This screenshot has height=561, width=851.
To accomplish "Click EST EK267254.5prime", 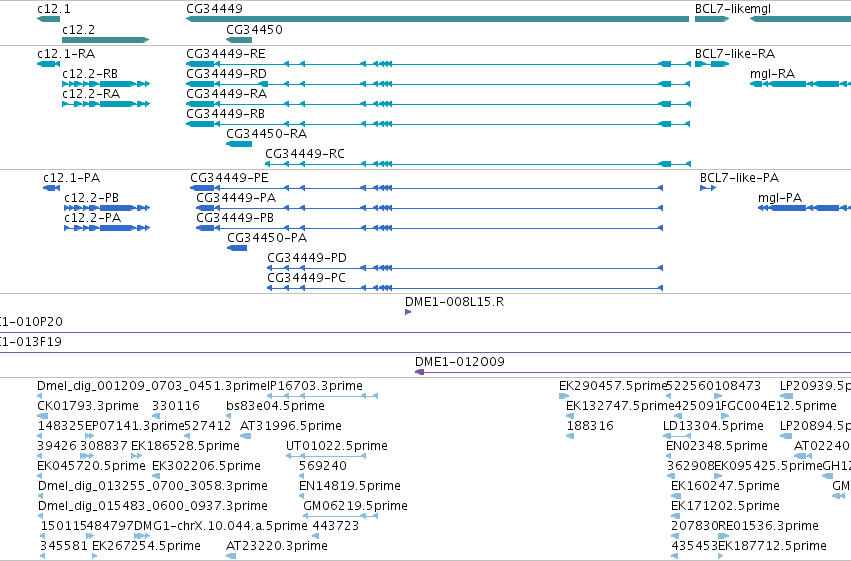I will click(x=147, y=546).
